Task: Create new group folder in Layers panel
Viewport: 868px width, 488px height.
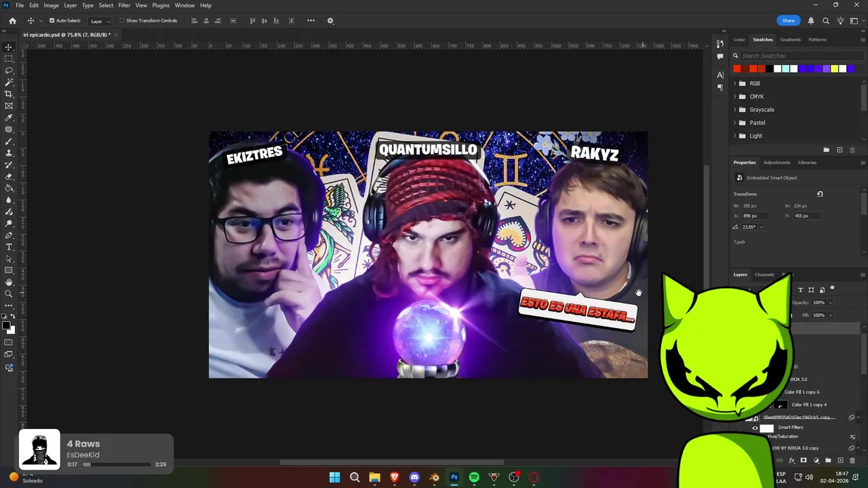Action: tap(828, 460)
